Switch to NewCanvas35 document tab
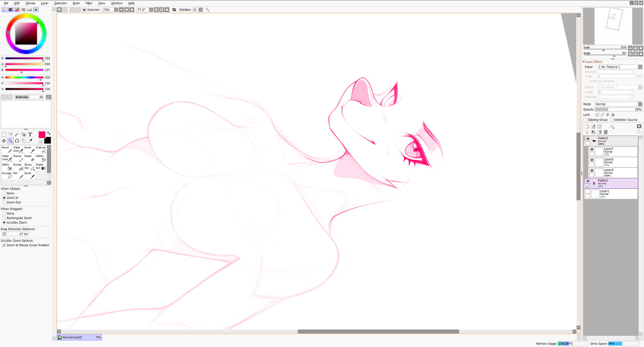 click(79, 337)
